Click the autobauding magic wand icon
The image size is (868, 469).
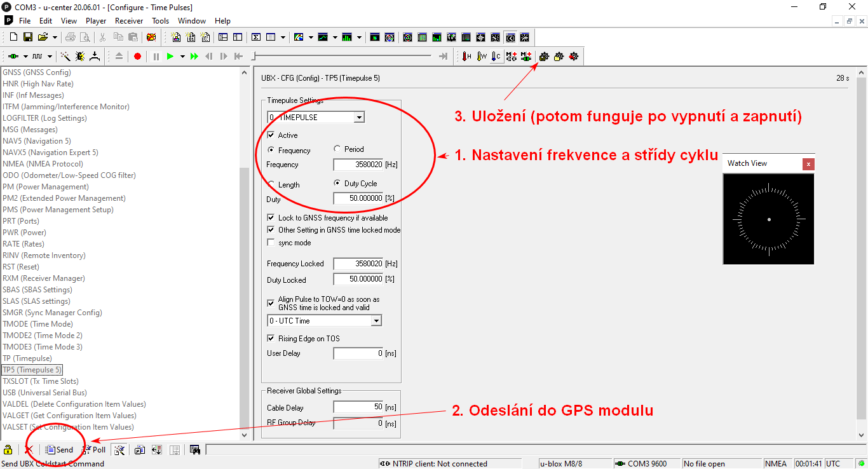[65, 57]
